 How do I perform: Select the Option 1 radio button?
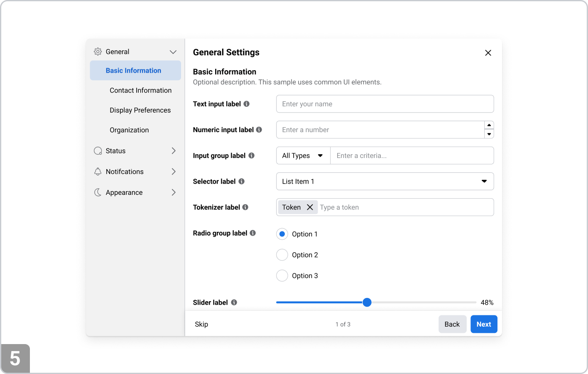click(282, 234)
